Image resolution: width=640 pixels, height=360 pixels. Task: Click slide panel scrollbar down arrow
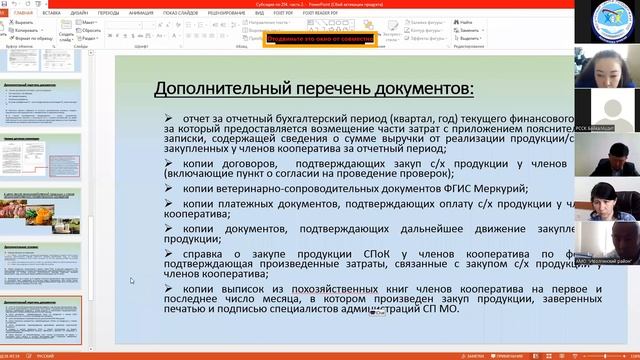pyautogui.click(x=91, y=349)
